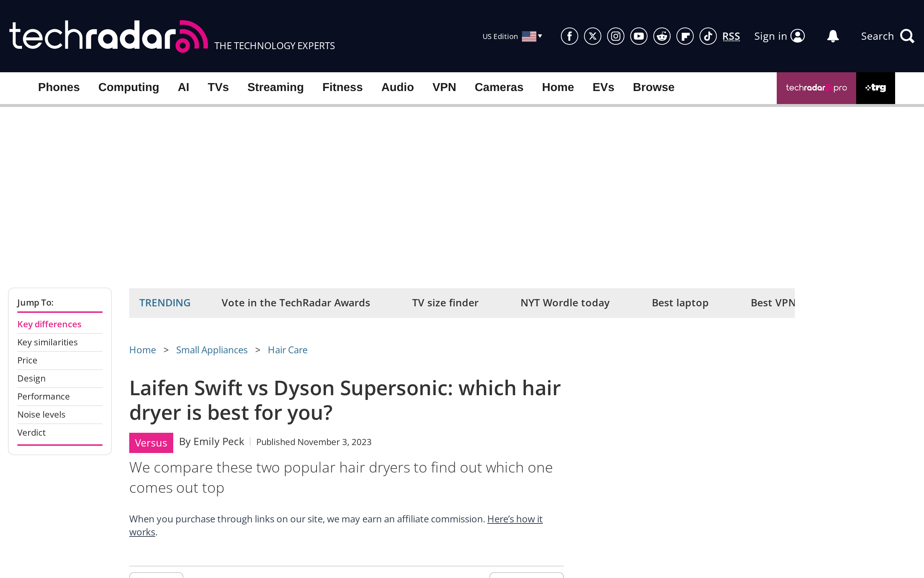This screenshot has height=578, width=924.
Task: Click the notifications bell icon
Action: coord(833,36)
